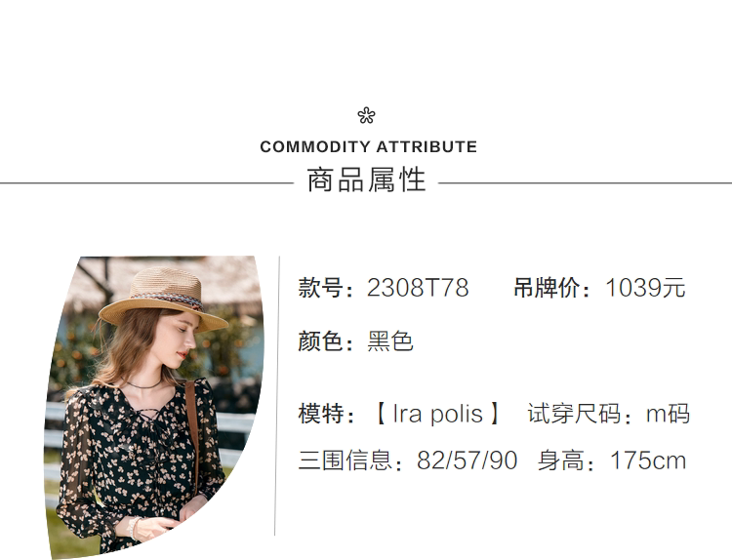This screenshot has width=732, height=560.
Task: Select the height value 175cm
Action: (648, 461)
